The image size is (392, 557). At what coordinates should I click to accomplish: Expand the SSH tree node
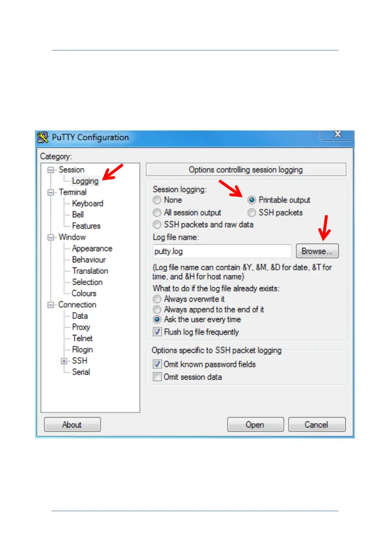point(64,361)
